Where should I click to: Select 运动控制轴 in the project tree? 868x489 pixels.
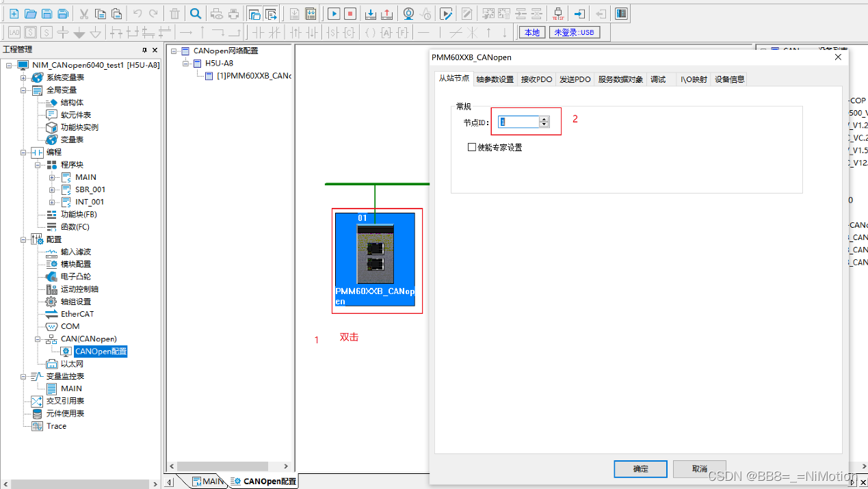[x=79, y=289]
